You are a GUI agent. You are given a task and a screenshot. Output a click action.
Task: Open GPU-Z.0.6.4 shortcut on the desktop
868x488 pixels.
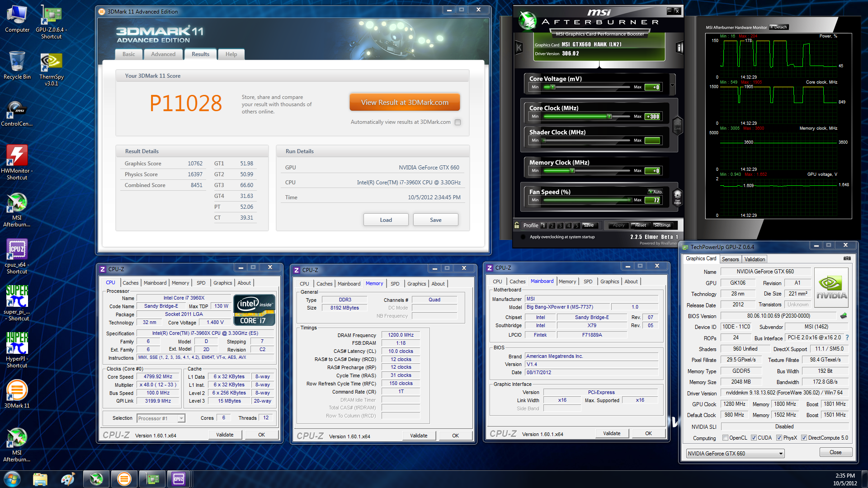tap(51, 22)
